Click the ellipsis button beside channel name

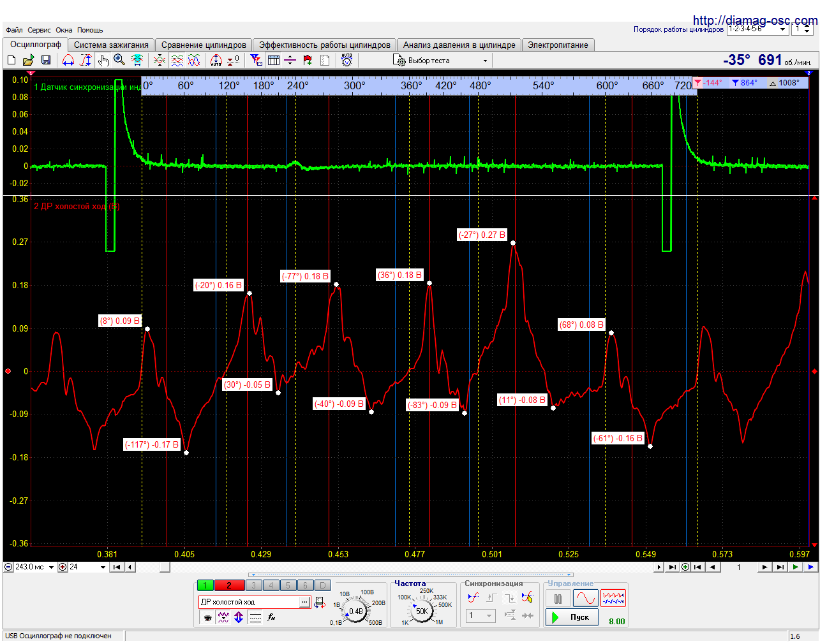click(x=304, y=602)
